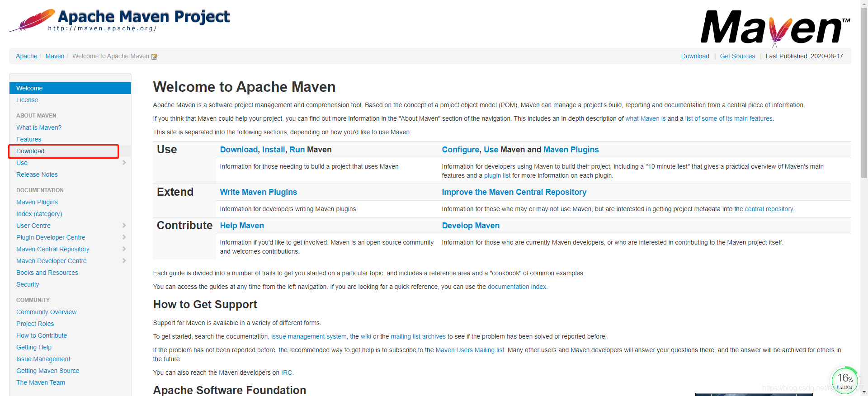868x396 pixels.
Task: Open the IRC link
Action: coord(287,372)
